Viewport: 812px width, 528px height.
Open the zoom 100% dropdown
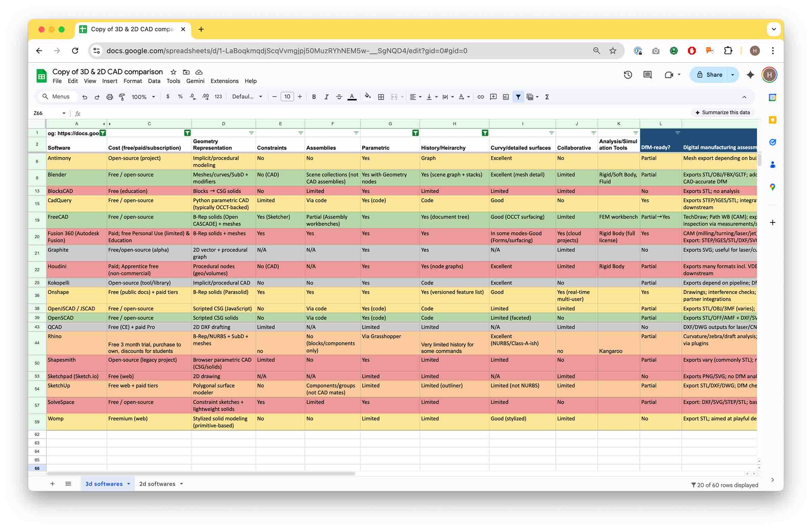143,97
